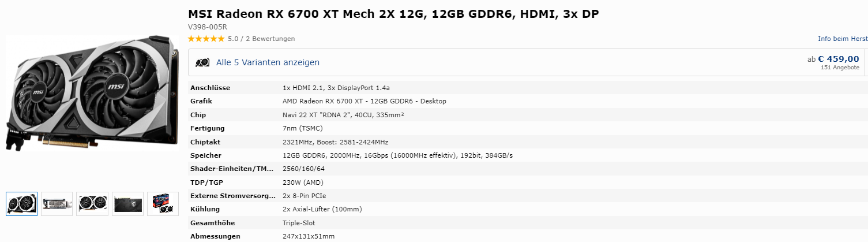The image size is (868, 242).
Task: Expand 'Alle 5 Varianten anzeigen'
Action: 268,62
